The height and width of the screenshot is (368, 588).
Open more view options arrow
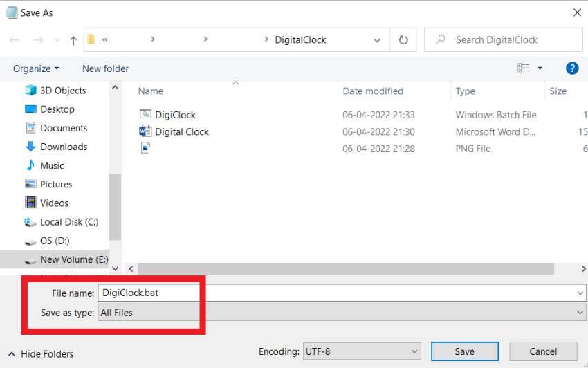click(x=540, y=68)
